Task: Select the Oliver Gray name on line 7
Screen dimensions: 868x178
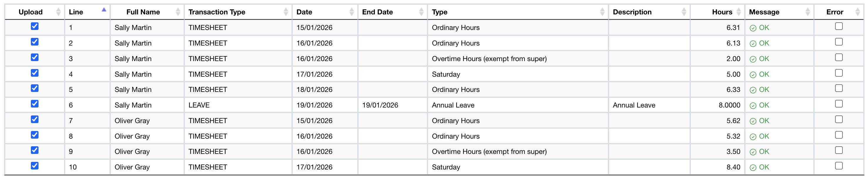Action: (132, 121)
